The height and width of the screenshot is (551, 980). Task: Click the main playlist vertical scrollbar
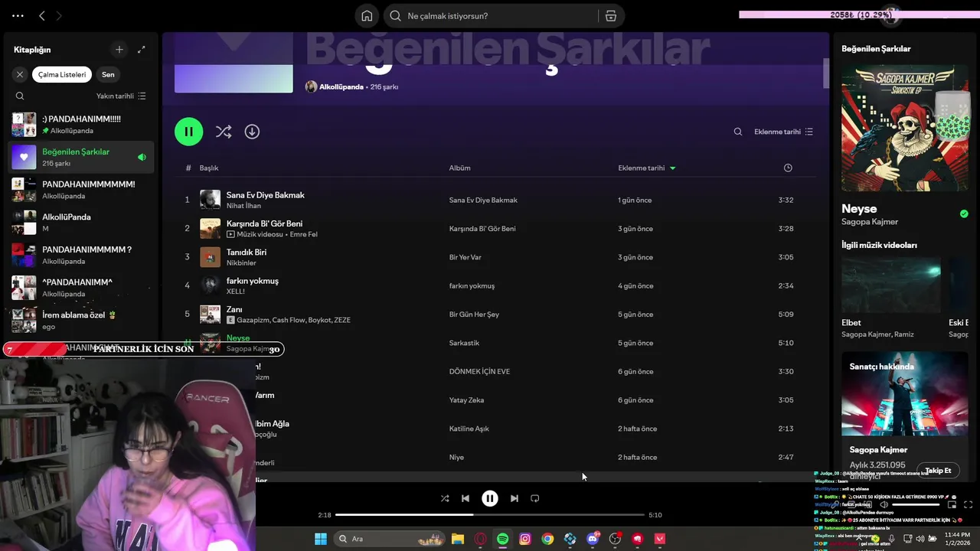point(826,73)
